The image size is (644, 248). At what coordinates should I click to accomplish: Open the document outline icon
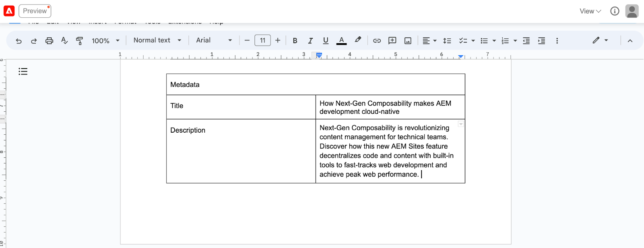tap(23, 71)
